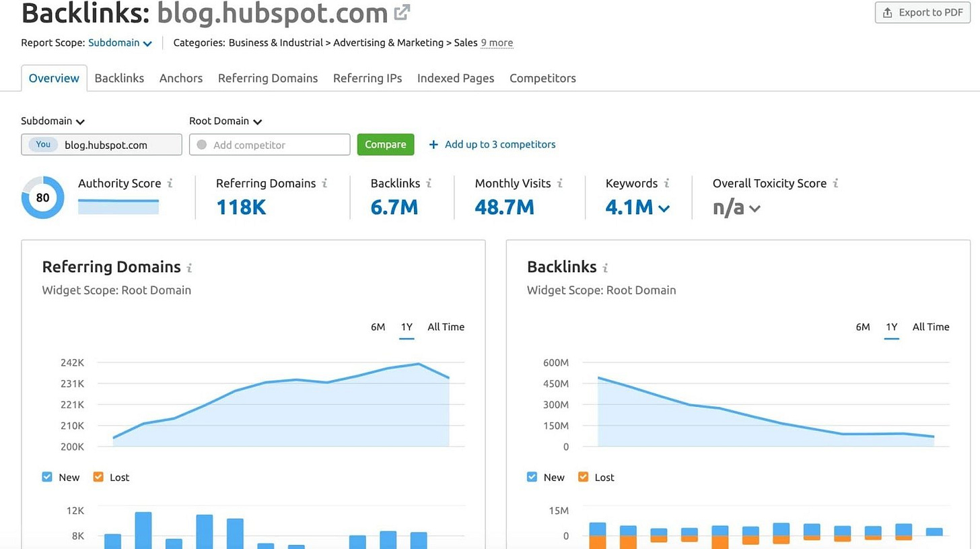Open the Report Scope Subdomain dropdown
The height and width of the screenshot is (549, 980).
coord(120,42)
